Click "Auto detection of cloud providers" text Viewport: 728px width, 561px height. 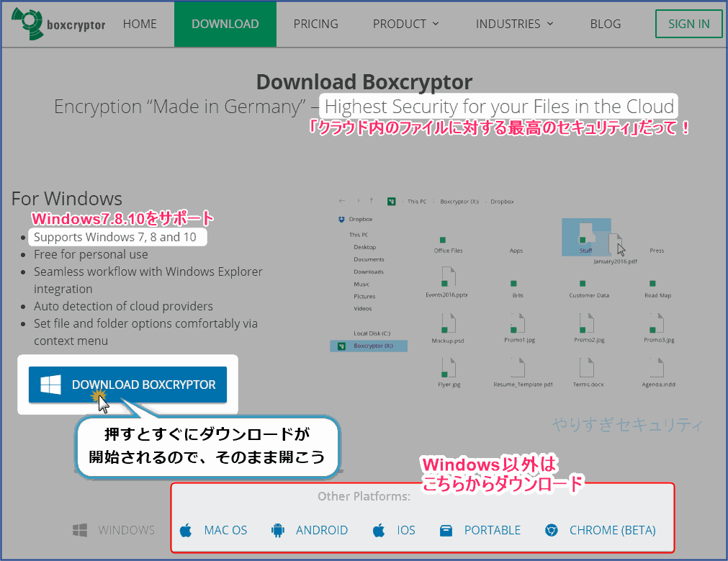[123, 306]
